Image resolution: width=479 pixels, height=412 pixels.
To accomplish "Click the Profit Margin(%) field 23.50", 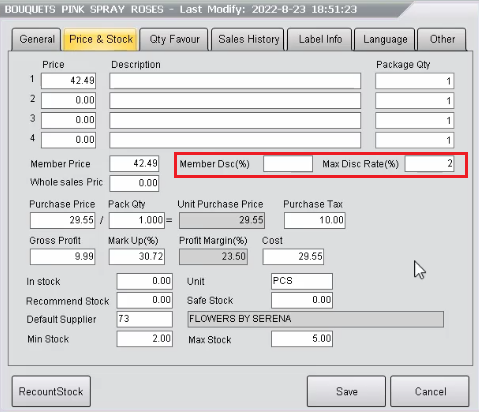I will coord(213,257).
